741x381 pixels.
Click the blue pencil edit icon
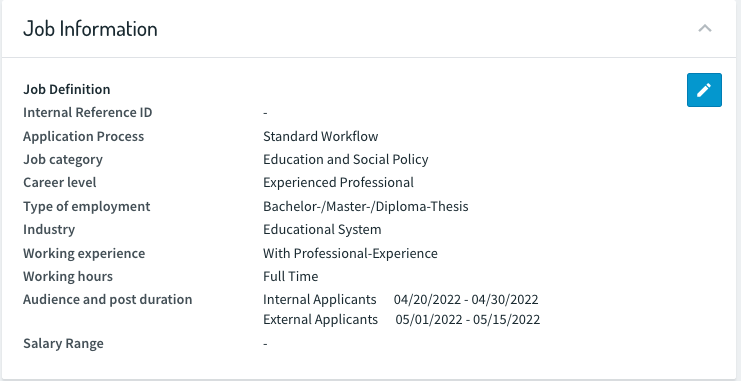pyautogui.click(x=704, y=90)
